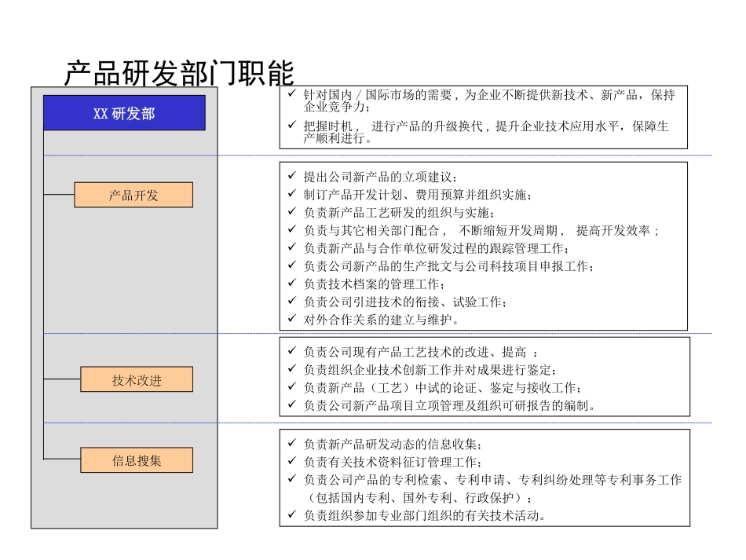
Task: Select the 信息搜集 box
Action: pos(137,460)
